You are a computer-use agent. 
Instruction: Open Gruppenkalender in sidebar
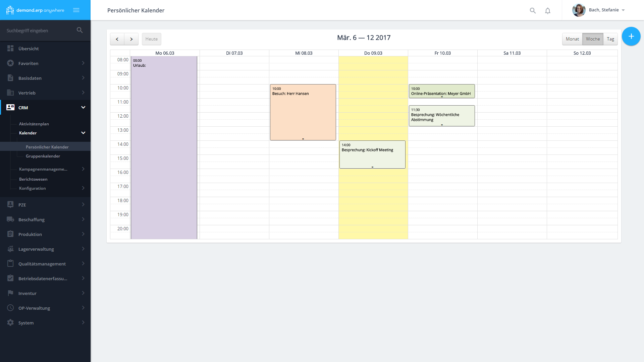43,156
